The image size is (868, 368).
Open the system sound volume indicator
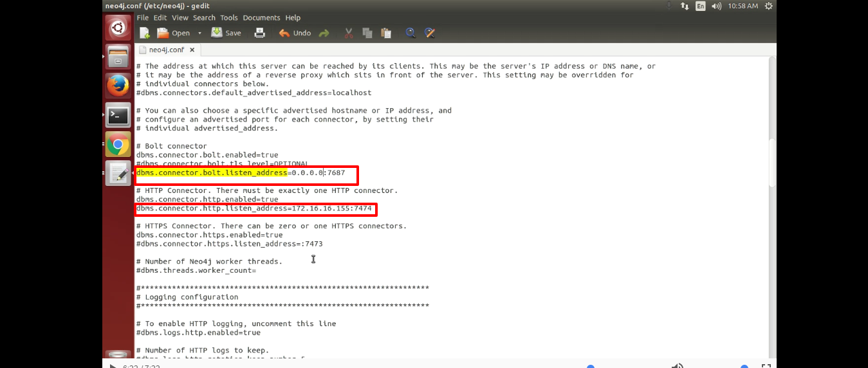(x=717, y=6)
